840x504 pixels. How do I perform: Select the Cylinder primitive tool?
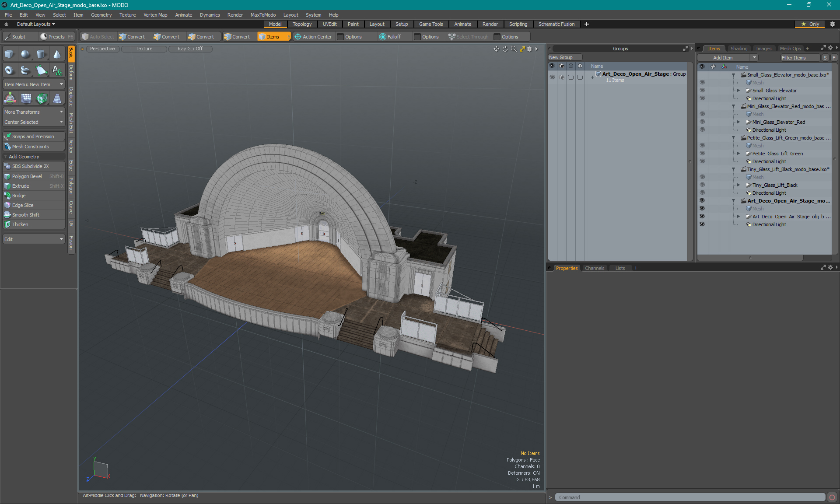click(41, 54)
